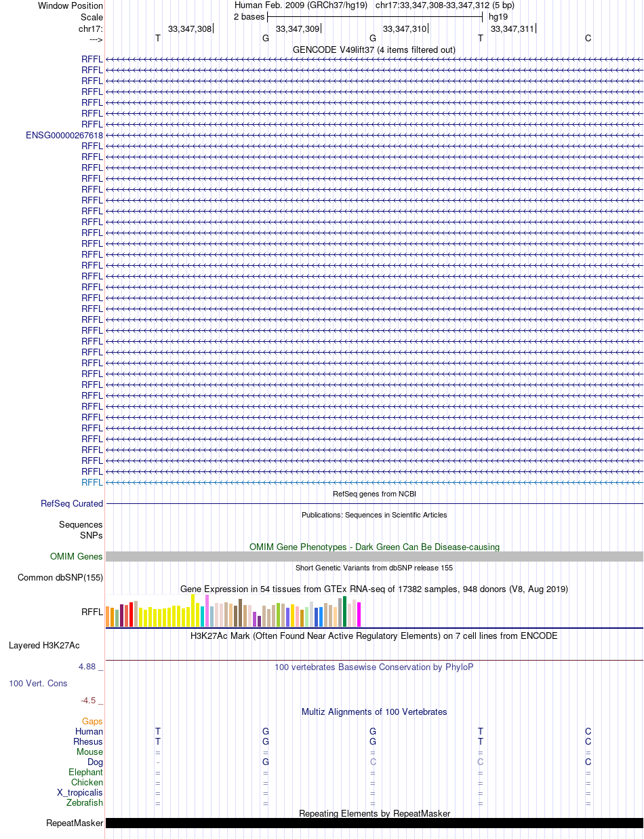Click the 100 Vert. Cons track label
This screenshot has width=644, height=839.
[38, 684]
